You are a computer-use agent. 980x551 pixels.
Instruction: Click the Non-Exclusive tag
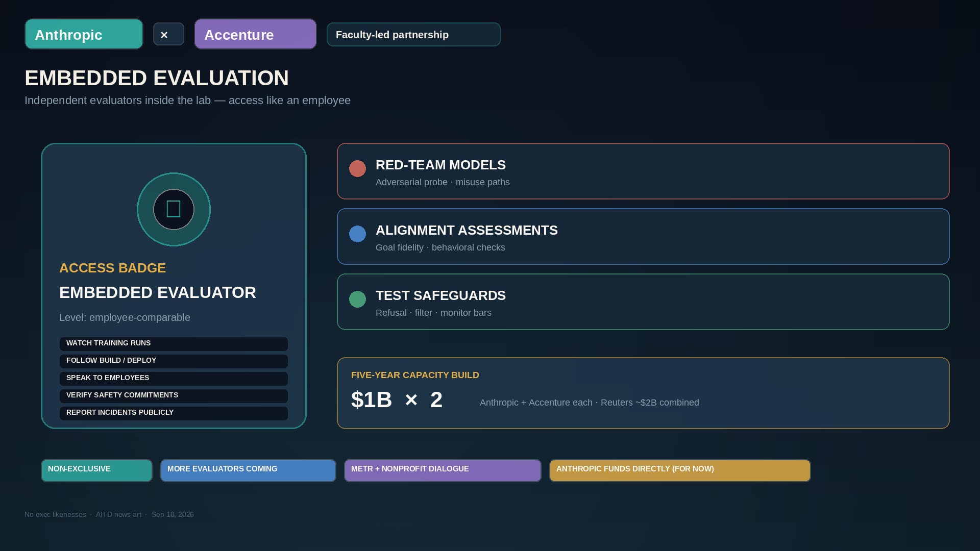[96, 470]
